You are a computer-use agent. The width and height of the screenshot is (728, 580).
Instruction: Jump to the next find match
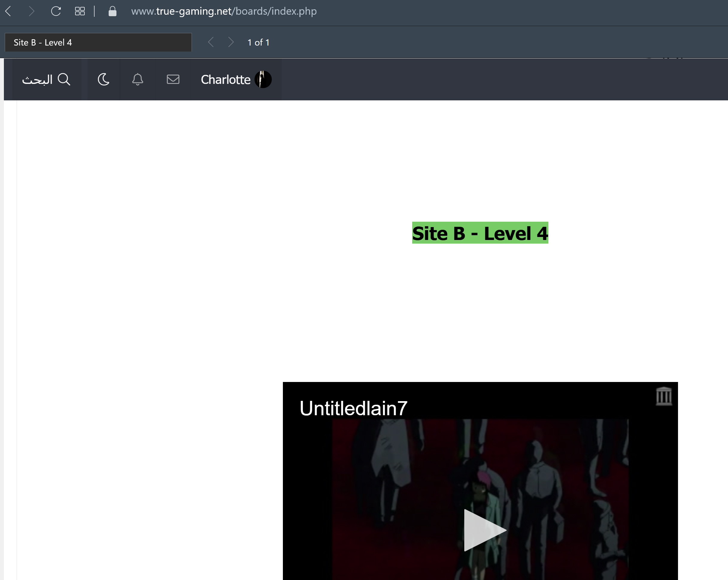[230, 42]
